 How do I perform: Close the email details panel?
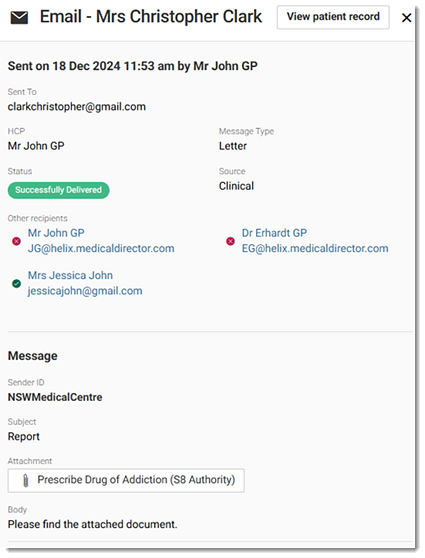pos(406,17)
